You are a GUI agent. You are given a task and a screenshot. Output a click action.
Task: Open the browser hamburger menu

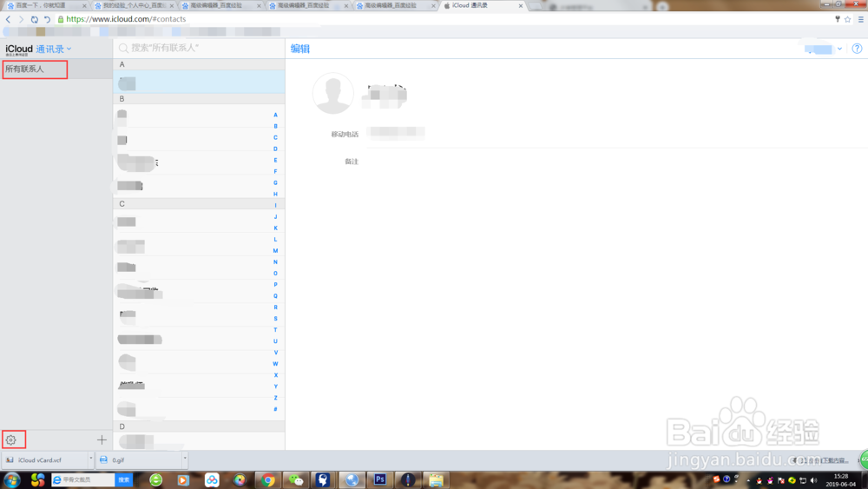pyautogui.click(x=861, y=19)
